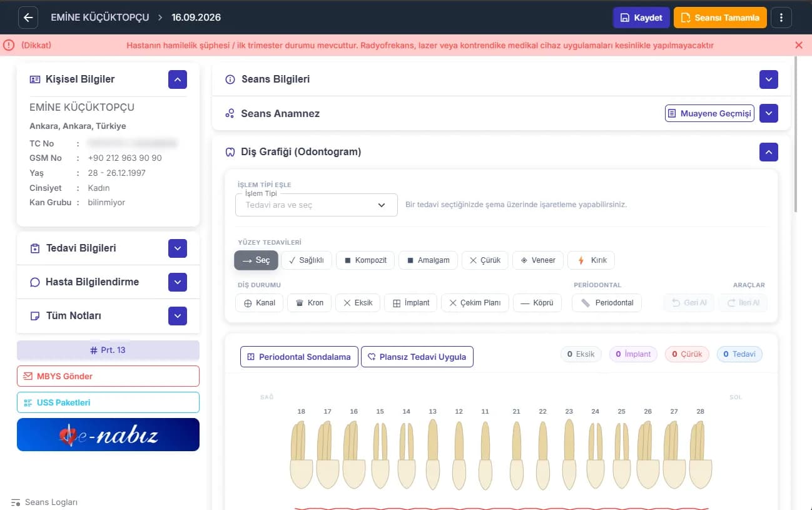Expand the Tedavi Bilgileri panel
Image resolution: width=812 pixels, height=510 pixels.
coord(178,248)
